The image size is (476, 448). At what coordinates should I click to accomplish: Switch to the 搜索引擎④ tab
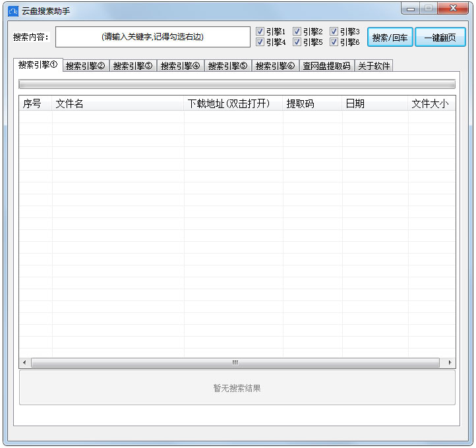181,66
